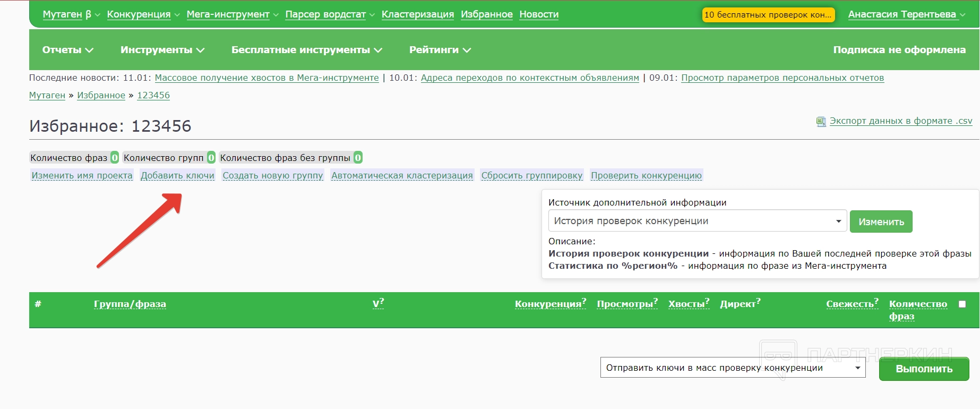Image resolution: width=980 pixels, height=409 pixels.
Task: Click the Изменить button
Action: tap(881, 221)
